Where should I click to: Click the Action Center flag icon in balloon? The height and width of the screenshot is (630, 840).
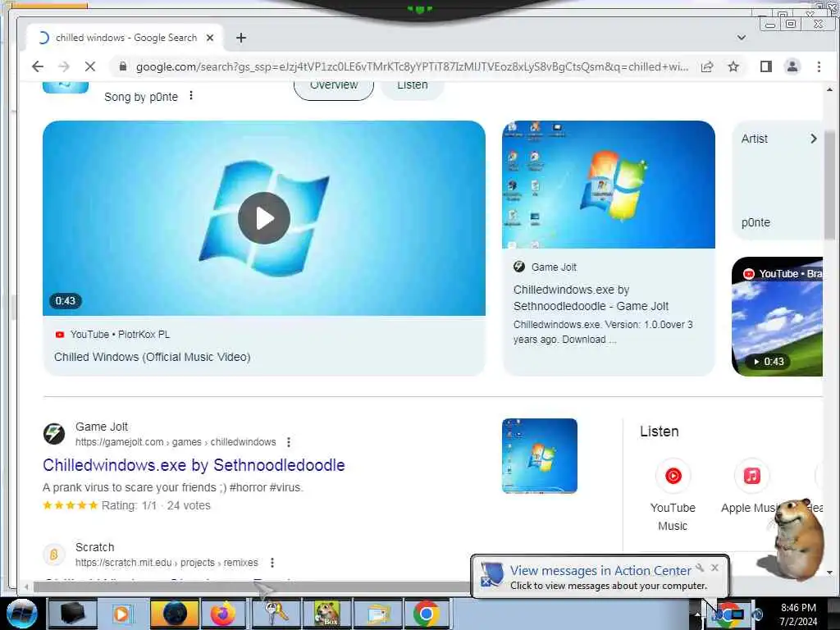click(491, 575)
